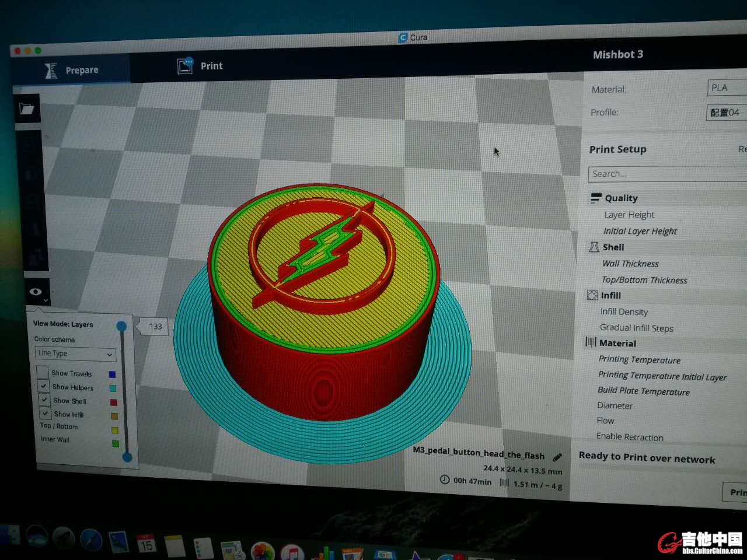Open the Profile 配置04 dropdown

coord(727,112)
